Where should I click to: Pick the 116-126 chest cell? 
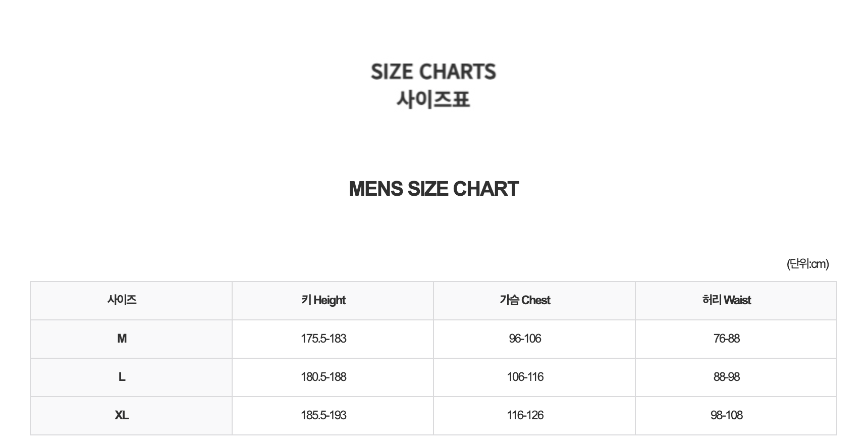(x=525, y=415)
